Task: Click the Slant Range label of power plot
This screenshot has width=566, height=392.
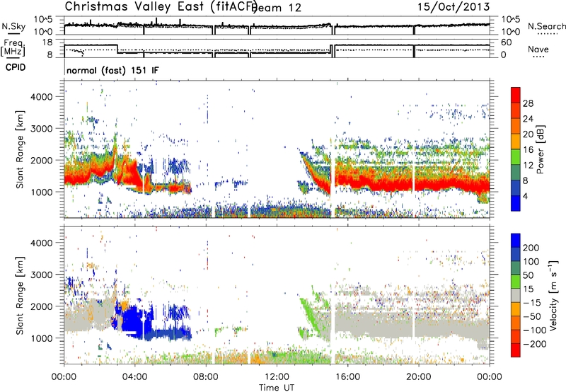Action: tap(19, 149)
